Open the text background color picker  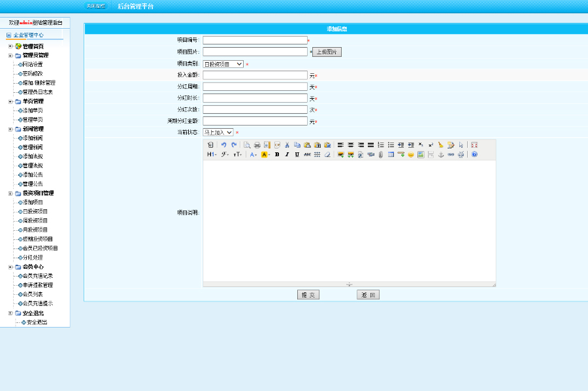(265, 155)
